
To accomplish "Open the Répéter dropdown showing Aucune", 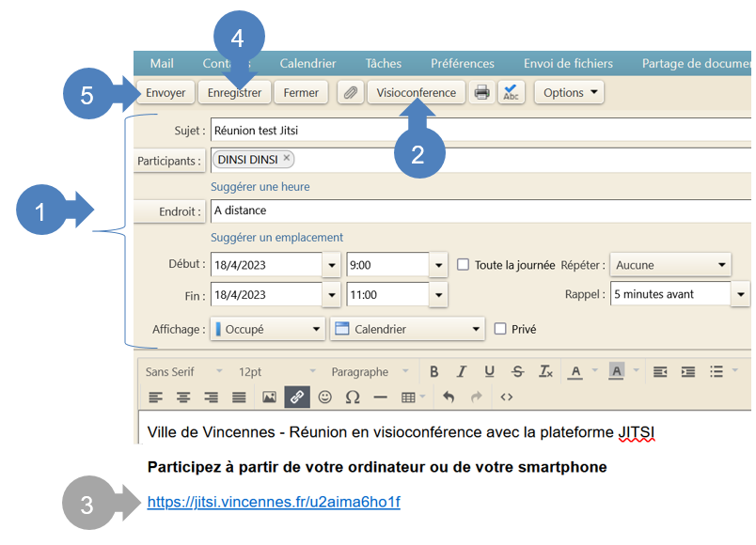I will (x=670, y=265).
